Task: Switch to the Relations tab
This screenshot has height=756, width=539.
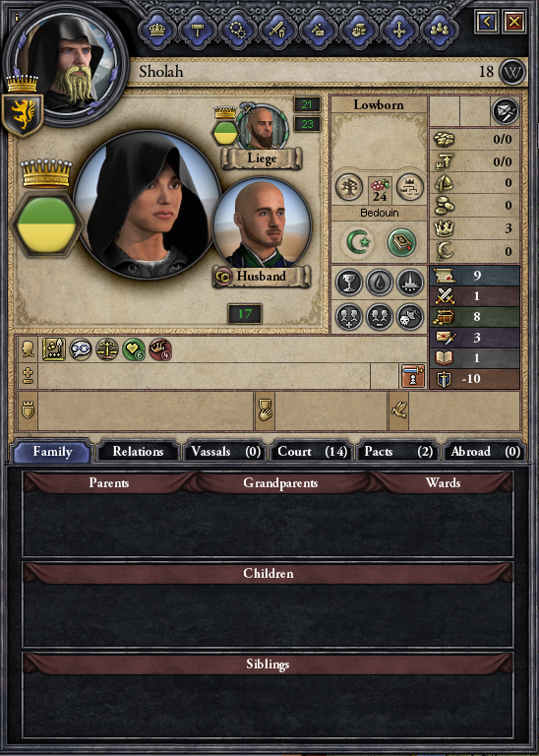Action: click(138, 452)
